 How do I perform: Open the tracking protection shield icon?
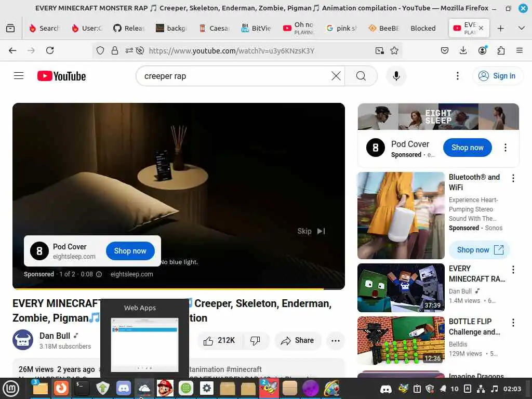click(100, 50)
